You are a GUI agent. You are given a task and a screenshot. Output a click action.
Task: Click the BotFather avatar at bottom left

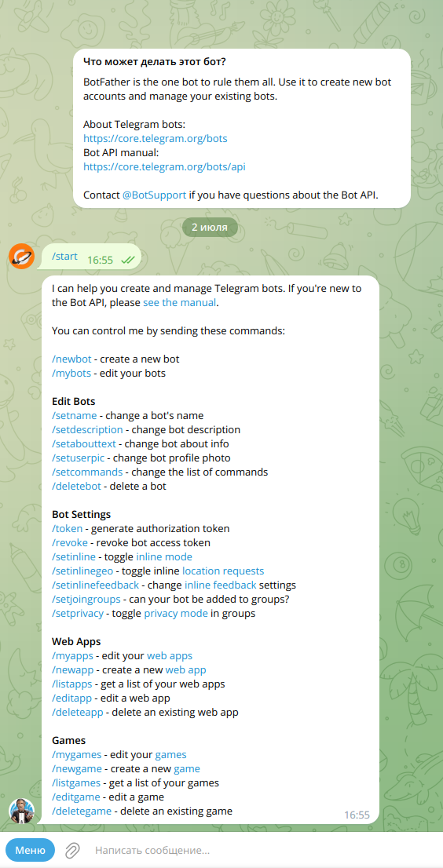pyautogui.click(x=21, y=811)
